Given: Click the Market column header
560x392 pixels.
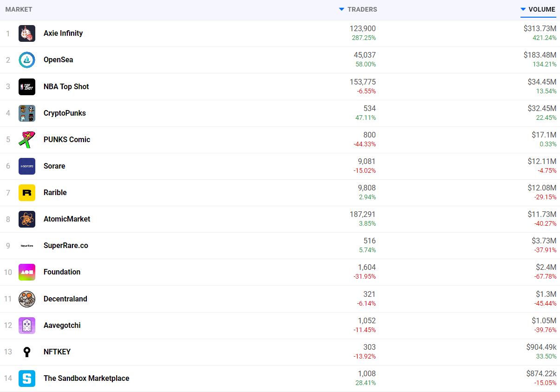Looking at the screenshot, I should click(x=19, y=9).
